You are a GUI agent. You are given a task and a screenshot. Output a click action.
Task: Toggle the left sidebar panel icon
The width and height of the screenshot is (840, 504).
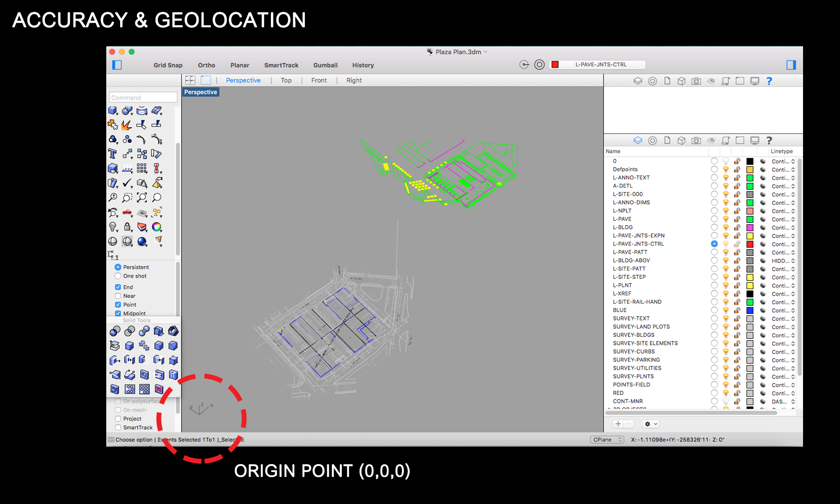pos(117,65)
